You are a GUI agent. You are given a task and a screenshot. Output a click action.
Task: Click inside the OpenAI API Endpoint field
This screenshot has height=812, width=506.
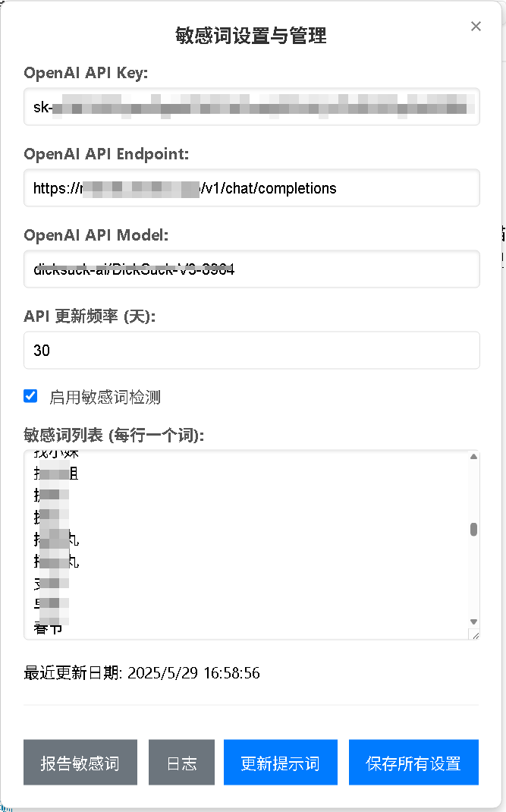click(251, 188)
